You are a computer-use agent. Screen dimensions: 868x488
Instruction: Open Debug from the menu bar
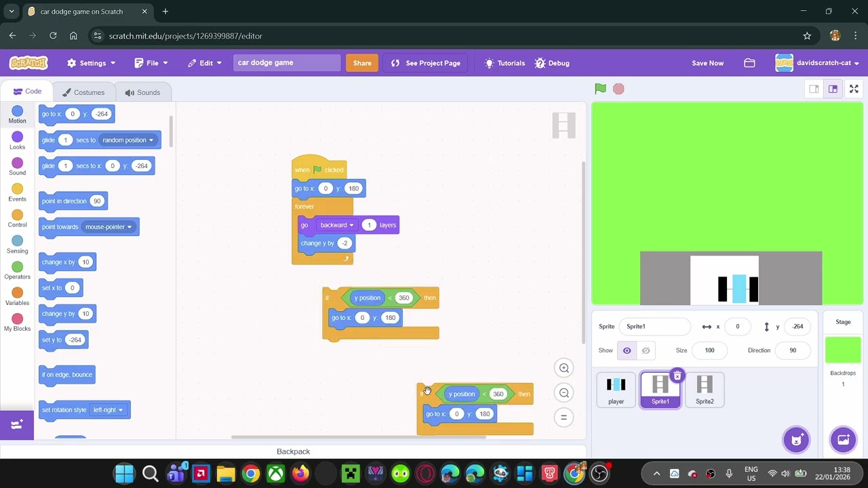[552, 63]
